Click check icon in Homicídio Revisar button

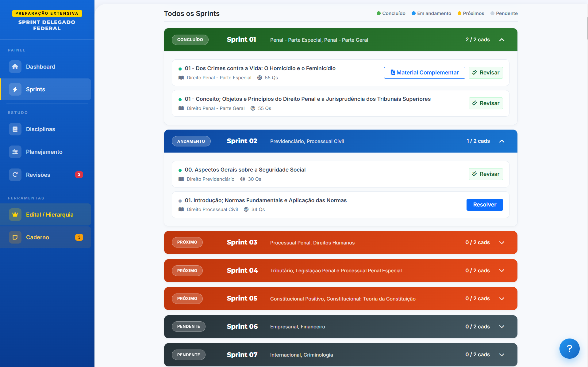coord(475,73)
